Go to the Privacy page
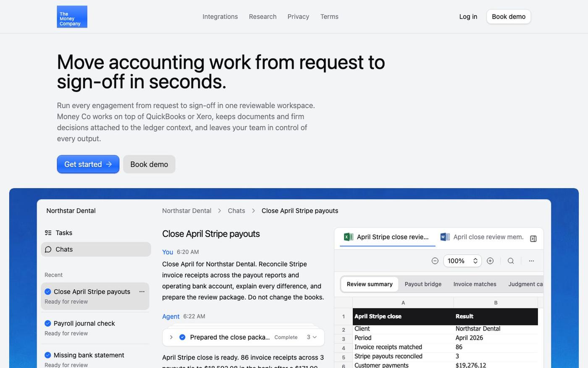Viewport: 588px width, 368px height. [298, 17]
